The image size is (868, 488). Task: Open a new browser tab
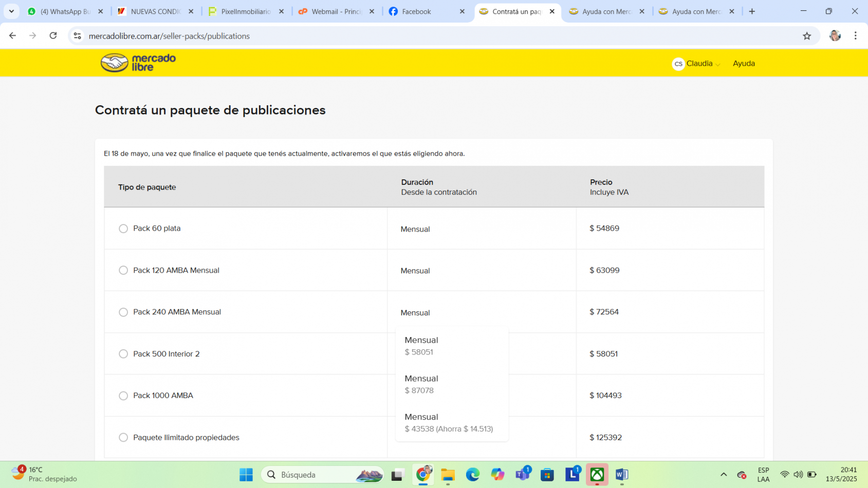[x=752, y=11]
